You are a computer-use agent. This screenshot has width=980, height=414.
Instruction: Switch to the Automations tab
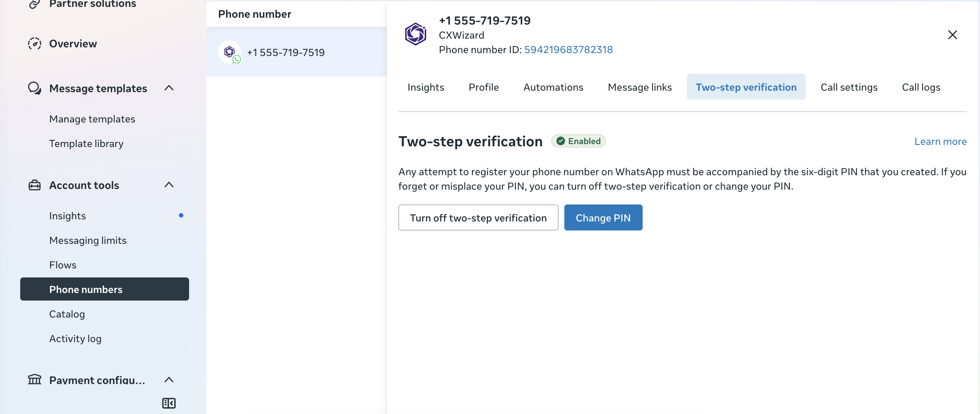553,87
